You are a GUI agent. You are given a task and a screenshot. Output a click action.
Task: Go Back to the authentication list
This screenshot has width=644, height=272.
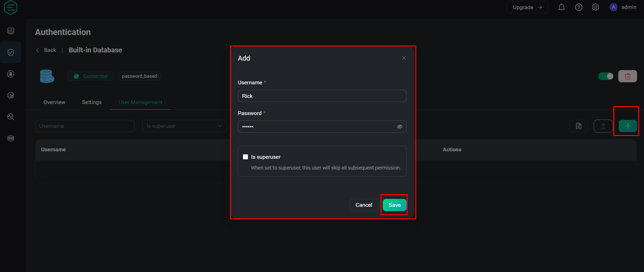[x=46, y=50]
